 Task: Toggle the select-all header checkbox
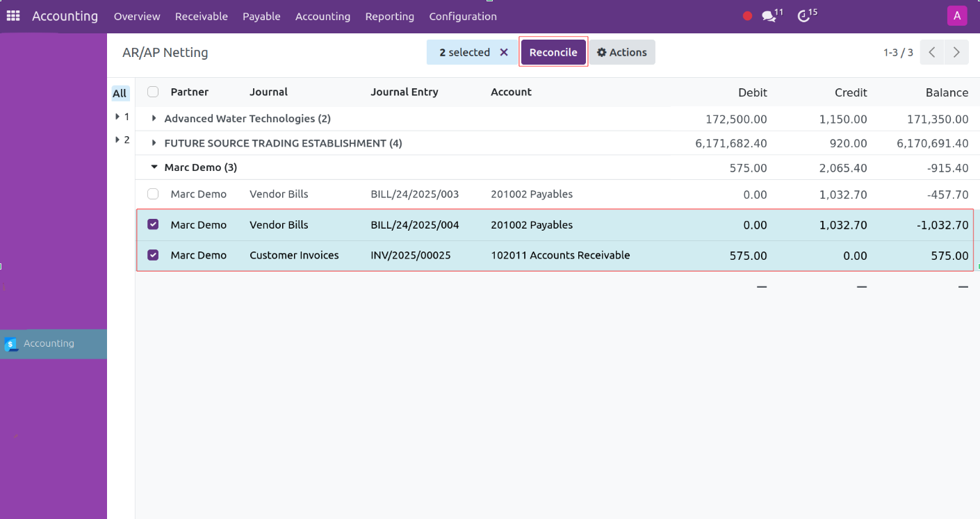pos(153,92)
